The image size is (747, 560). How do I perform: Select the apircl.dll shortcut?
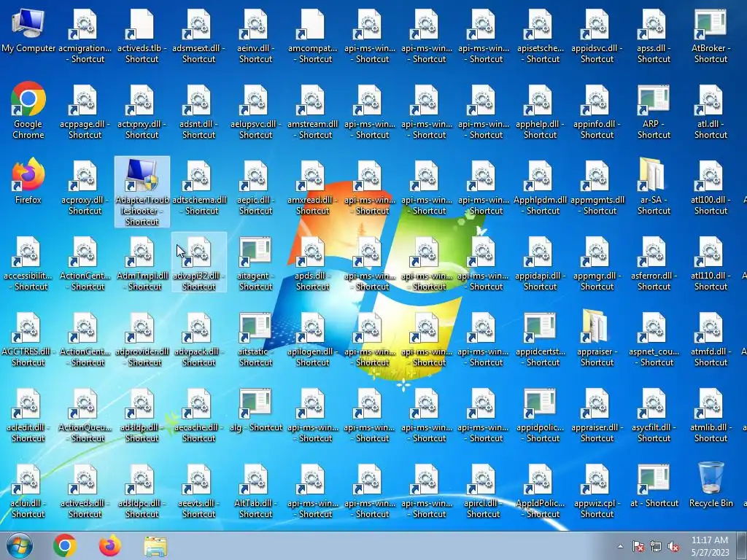click(x=483, y=491)
